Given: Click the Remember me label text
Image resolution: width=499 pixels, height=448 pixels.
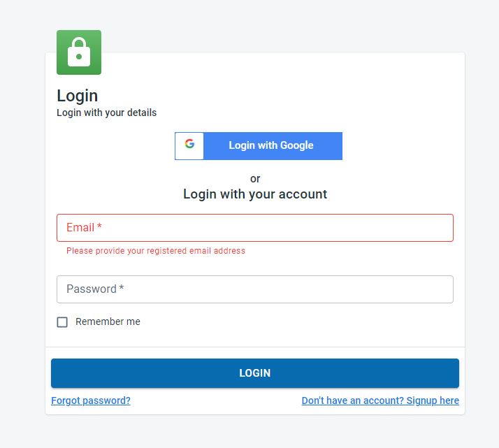Looking at the screenshot, I should (x=108, y=321).
